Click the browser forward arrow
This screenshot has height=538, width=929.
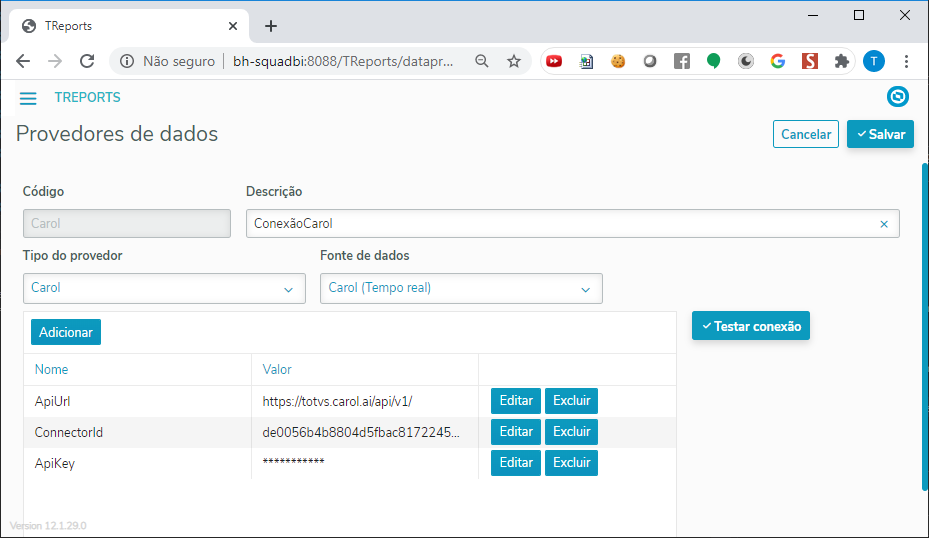(55, 61)
